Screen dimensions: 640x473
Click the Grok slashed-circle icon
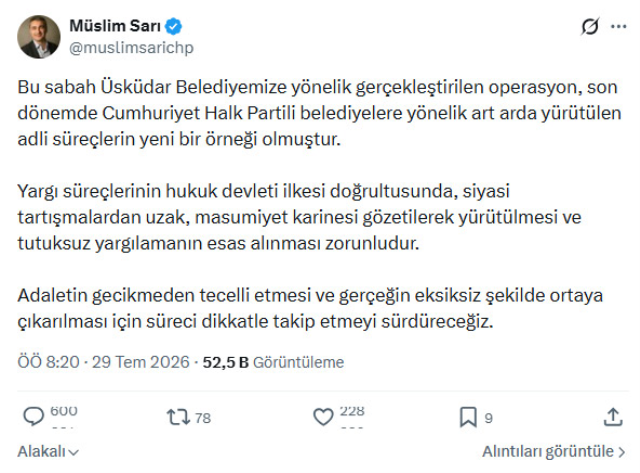tap(590, 27)
